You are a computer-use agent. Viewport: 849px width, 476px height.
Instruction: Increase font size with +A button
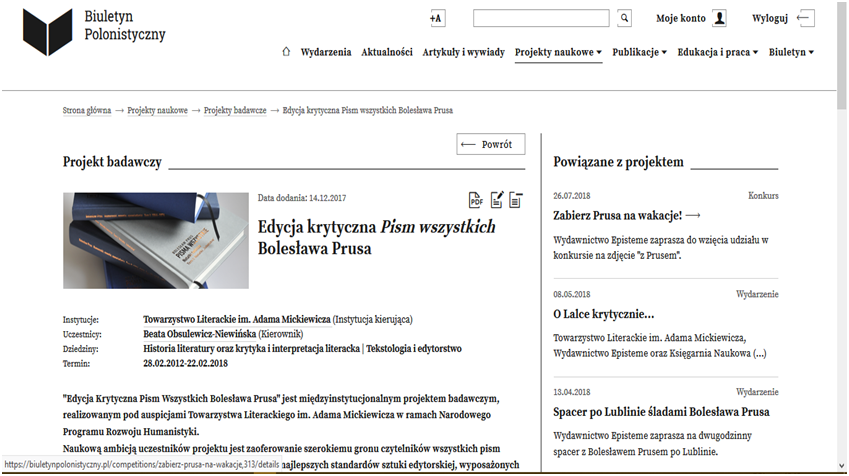(x=437, y=18)
